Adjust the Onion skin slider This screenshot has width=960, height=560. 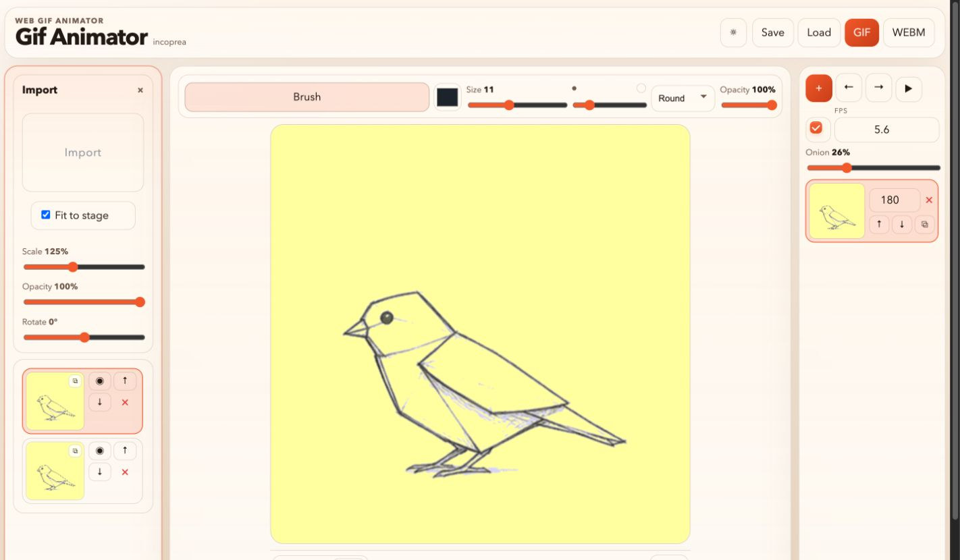pyautogui.click(x=873, y=168)
